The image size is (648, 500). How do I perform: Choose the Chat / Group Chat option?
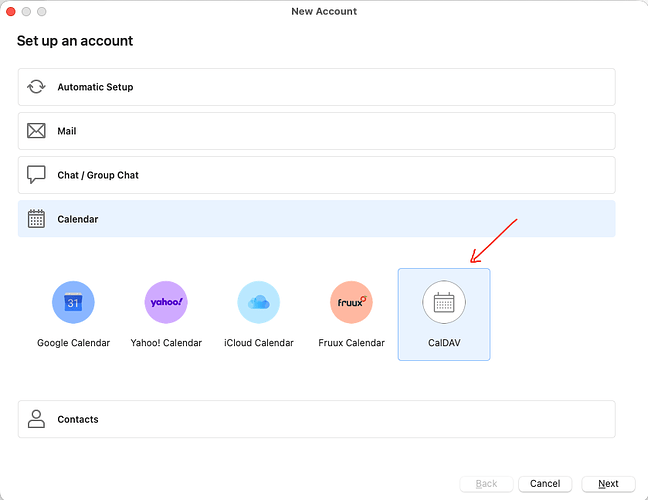317,175
